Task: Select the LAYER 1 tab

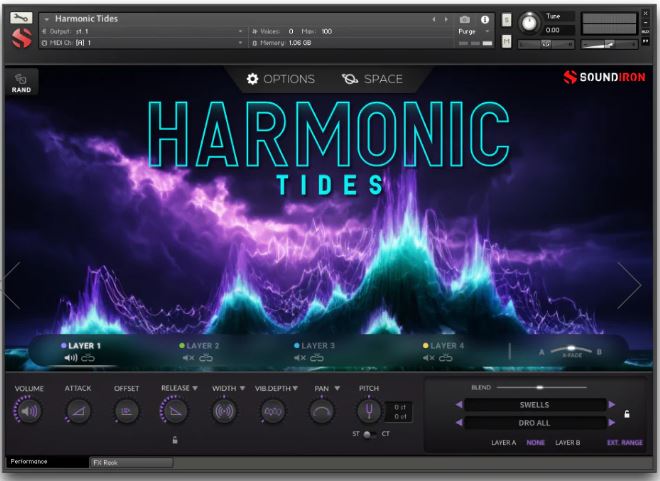Action: 81,345
